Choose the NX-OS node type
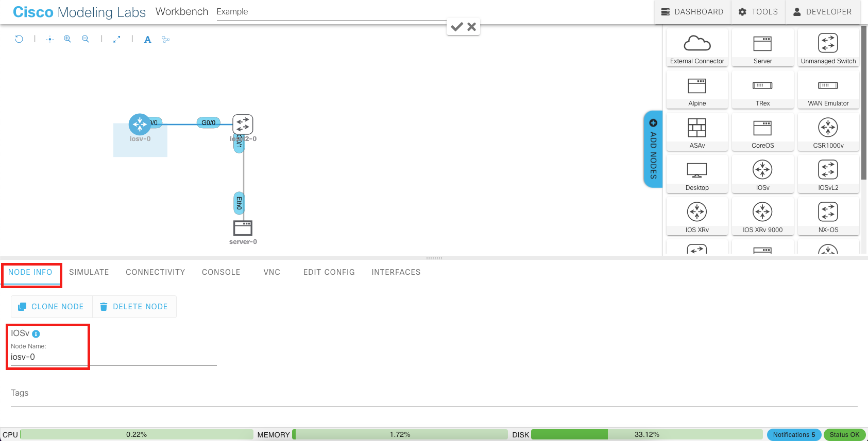Viewport: 868px width, 441px height. click(x=828, y=216)
